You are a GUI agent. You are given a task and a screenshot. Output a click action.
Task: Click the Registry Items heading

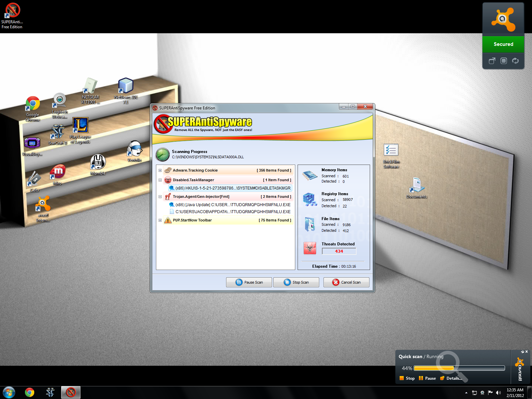[335, 194]
